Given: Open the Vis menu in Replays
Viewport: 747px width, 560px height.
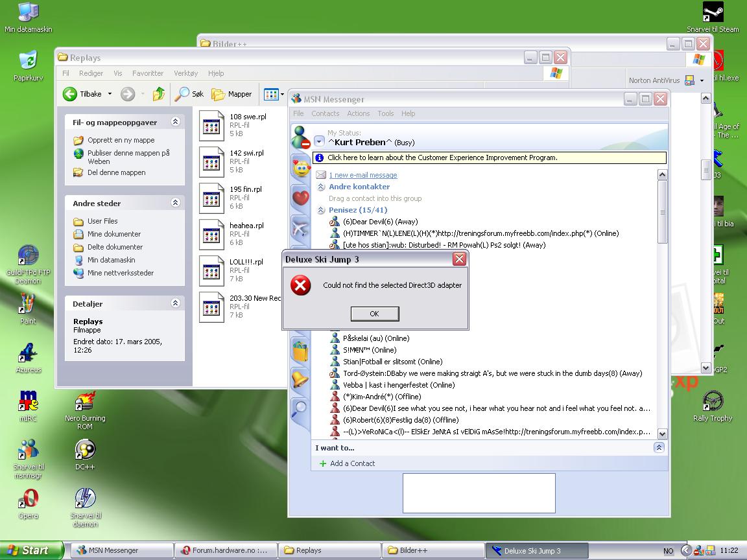Looking at the screenshot, I should pos(117,73).
